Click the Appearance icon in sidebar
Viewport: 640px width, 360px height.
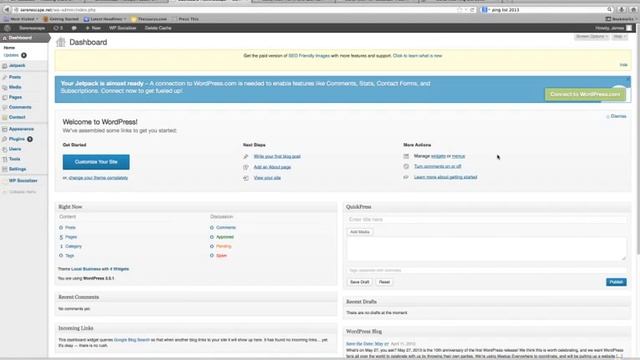point(4,129)
